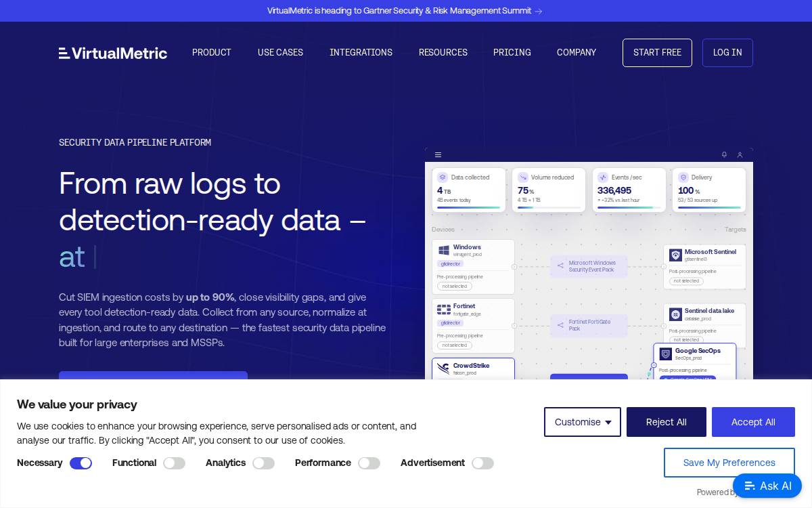Click the START FREE button

point(657,53)
